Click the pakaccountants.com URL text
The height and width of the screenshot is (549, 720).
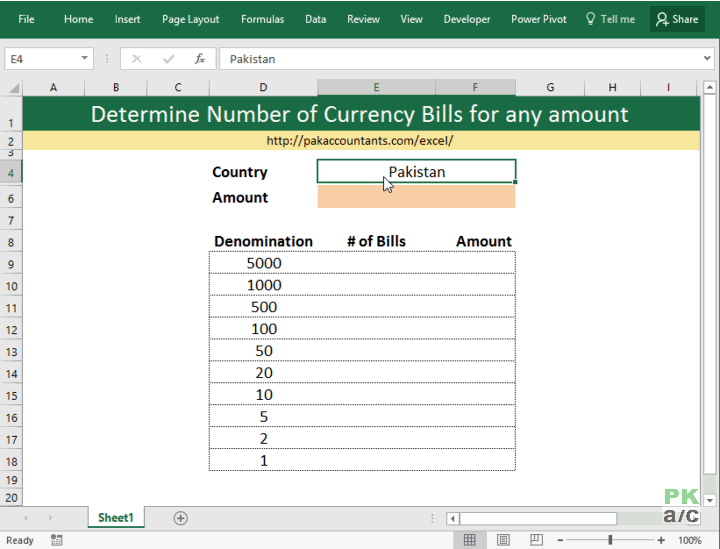pyautogui.click(x=360, y=140)
